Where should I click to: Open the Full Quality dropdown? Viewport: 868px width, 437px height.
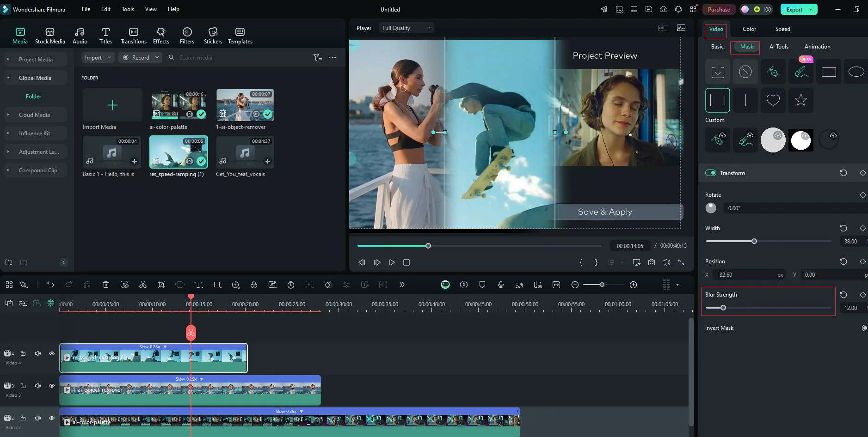pyautogui.click(x=406, y=28)
